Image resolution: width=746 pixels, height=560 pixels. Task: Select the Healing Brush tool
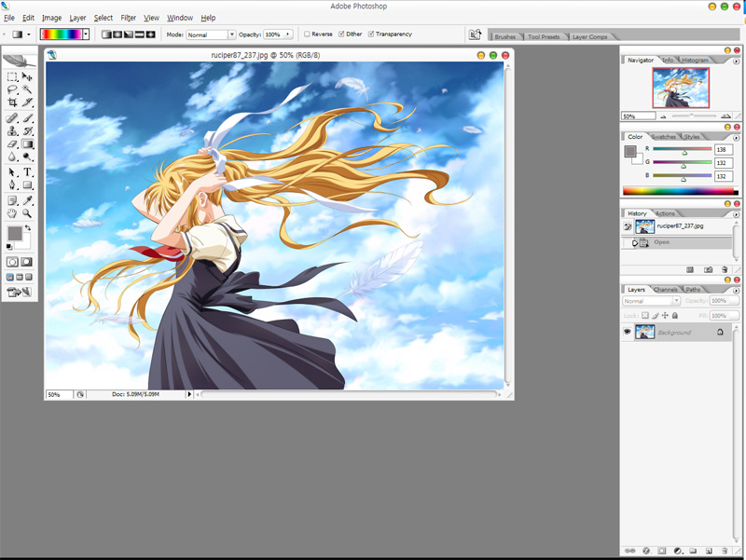tap(12, 118)
